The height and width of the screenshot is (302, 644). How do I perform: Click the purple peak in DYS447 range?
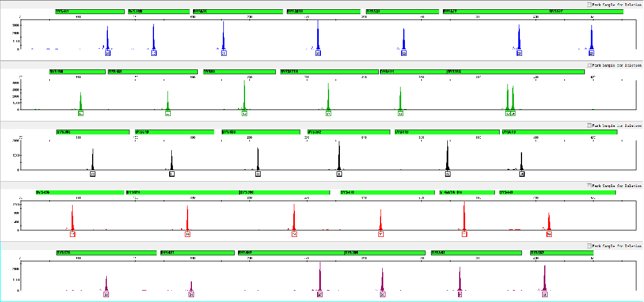320,276
